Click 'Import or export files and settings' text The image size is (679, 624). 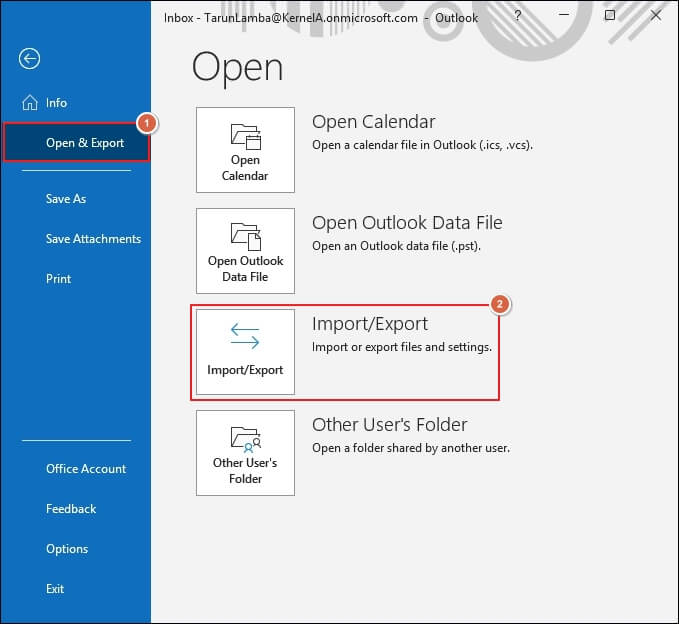coord(402,347)
